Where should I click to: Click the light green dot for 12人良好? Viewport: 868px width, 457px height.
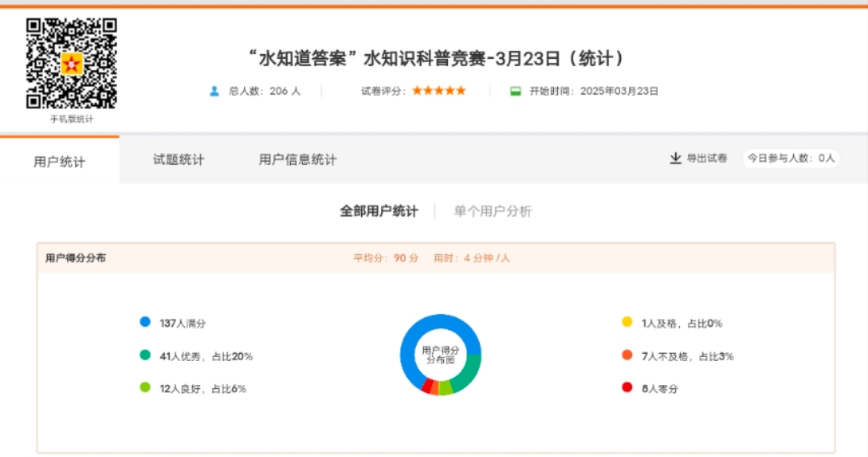point(145,388)
